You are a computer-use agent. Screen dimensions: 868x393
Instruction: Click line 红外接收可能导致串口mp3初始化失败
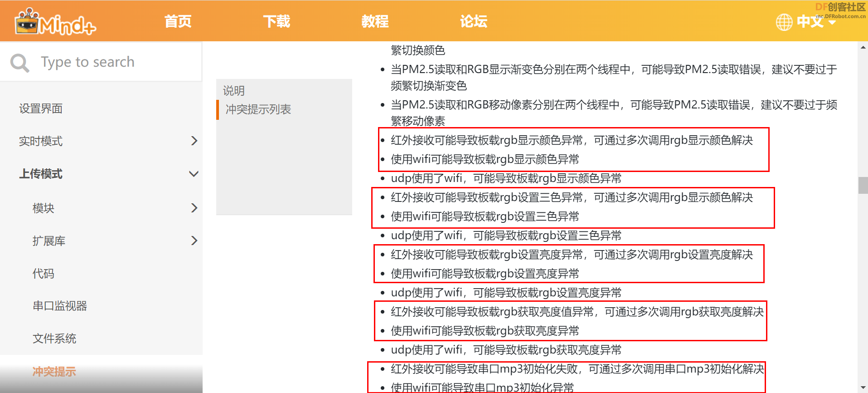point(577,369)
